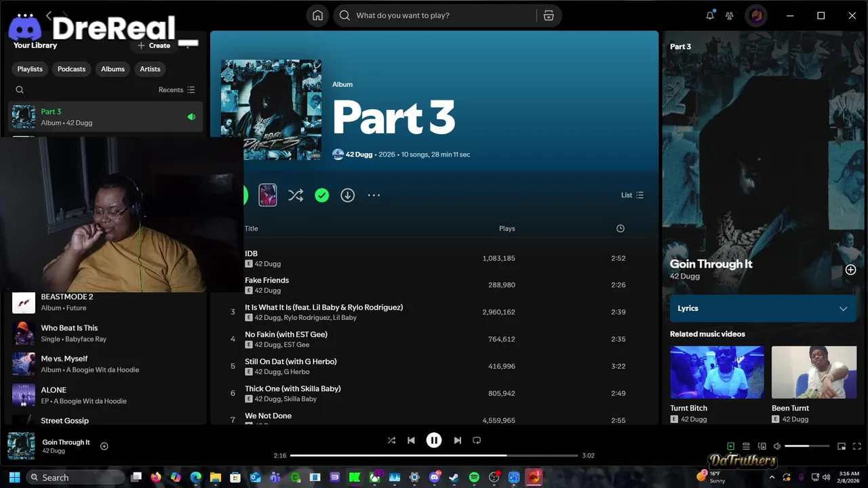
Task: Enter full screen player mode
Action: click(x=857, y=446)
